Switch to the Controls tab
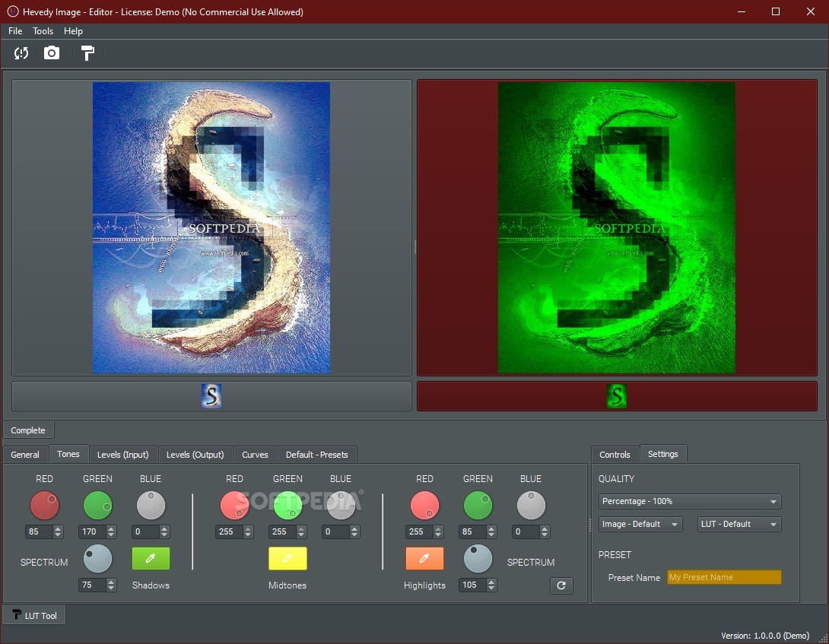The width and height of the screenshot is (829, 644). [x=615, y=455]
